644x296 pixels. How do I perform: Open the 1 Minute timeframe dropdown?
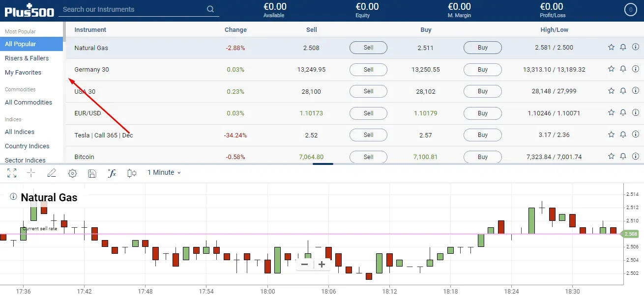tap(164, 173)
